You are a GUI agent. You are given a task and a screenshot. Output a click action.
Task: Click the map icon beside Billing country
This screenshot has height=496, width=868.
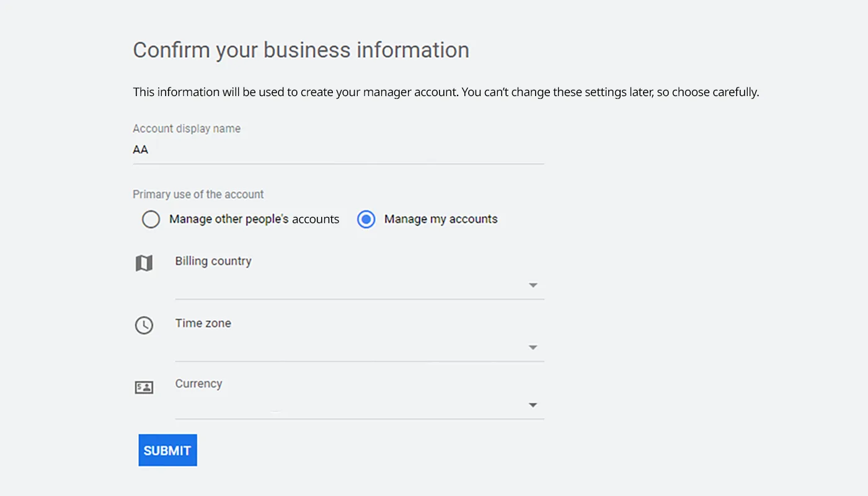144,263
